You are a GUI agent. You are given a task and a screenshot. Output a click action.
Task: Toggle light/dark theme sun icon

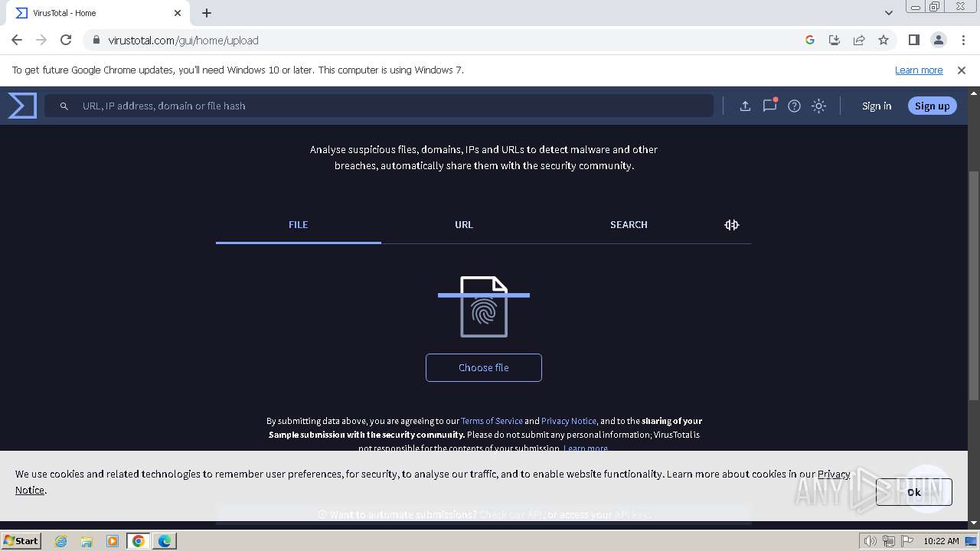(x=819, y=106)
